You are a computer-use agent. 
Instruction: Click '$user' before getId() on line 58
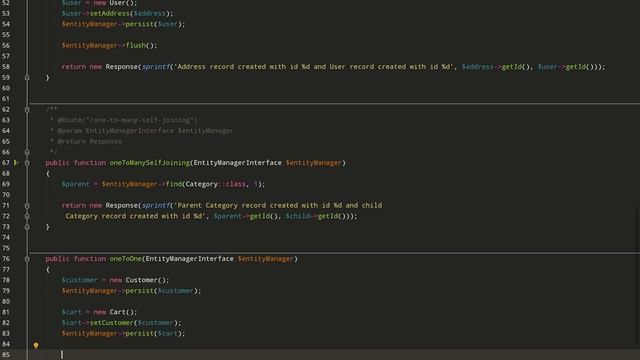pos(547,67)
